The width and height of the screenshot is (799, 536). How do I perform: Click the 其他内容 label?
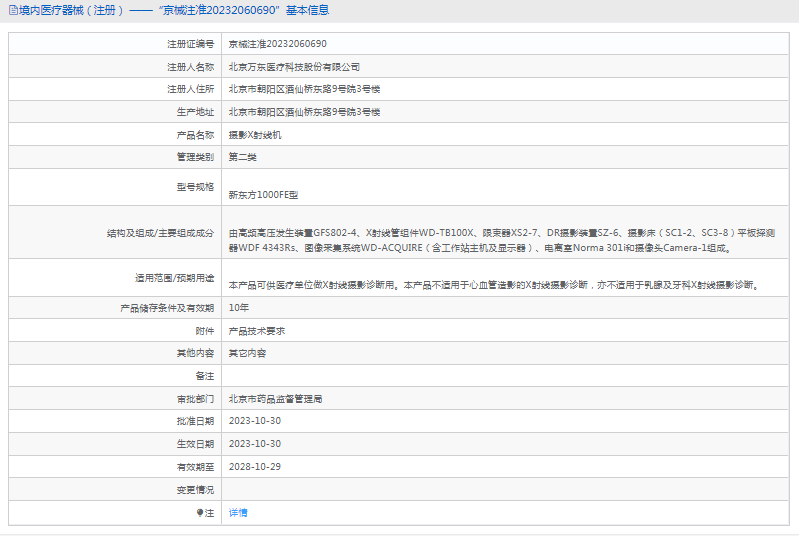195,353
